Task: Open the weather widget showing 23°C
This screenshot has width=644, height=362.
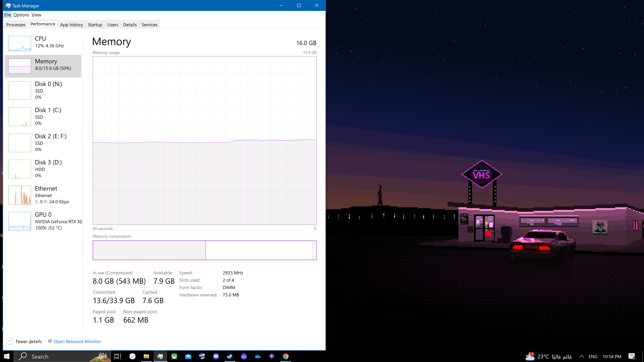Action: point(549,356)
